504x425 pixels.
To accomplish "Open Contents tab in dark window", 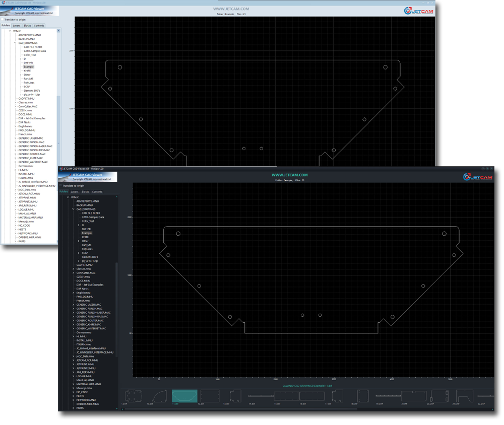I will coord(97,191).
